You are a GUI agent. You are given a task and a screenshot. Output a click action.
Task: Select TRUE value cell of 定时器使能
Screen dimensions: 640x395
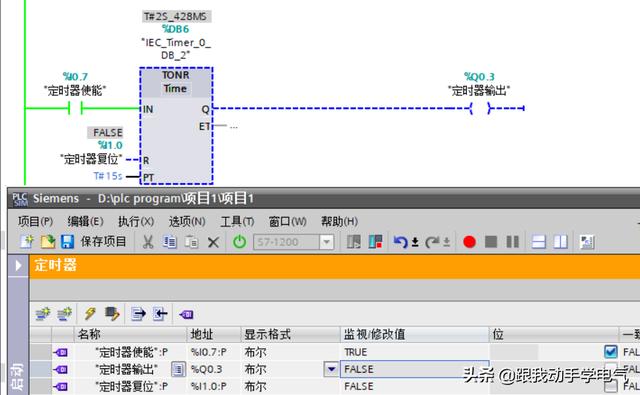point(415,352)
